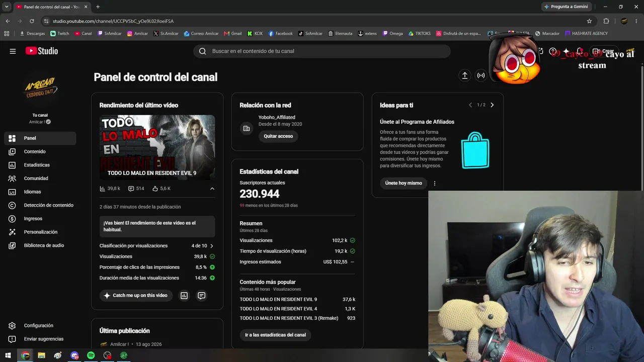Open TODO LO MALO EN RESIDENT EVIL 4
The height and width of the screenshot is (362, 644).
pos(278,309)
